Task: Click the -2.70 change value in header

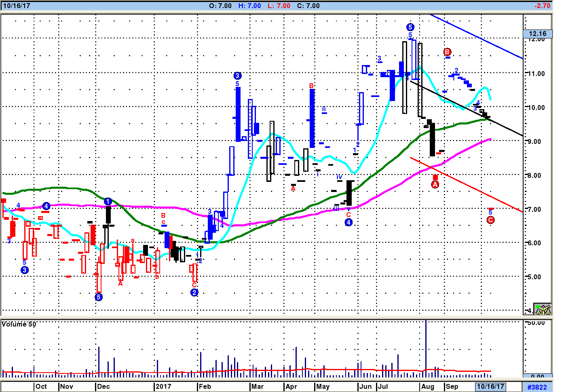Action: click(542, 6)
